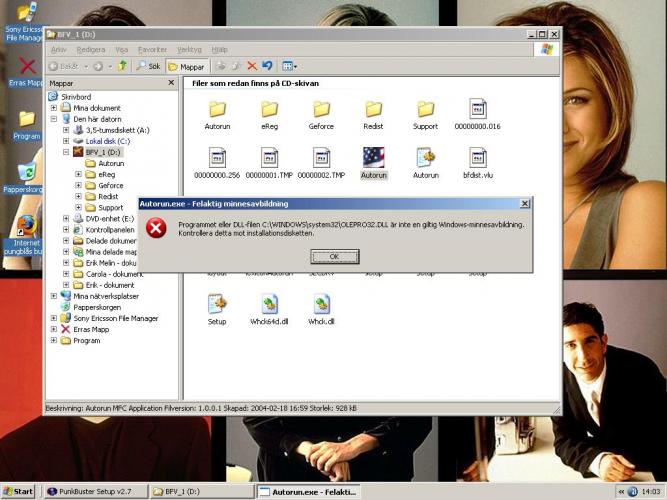This screenshot has height=500, width=667.
Task: Open the Views dropdown in toolbar
Action: 289,66
